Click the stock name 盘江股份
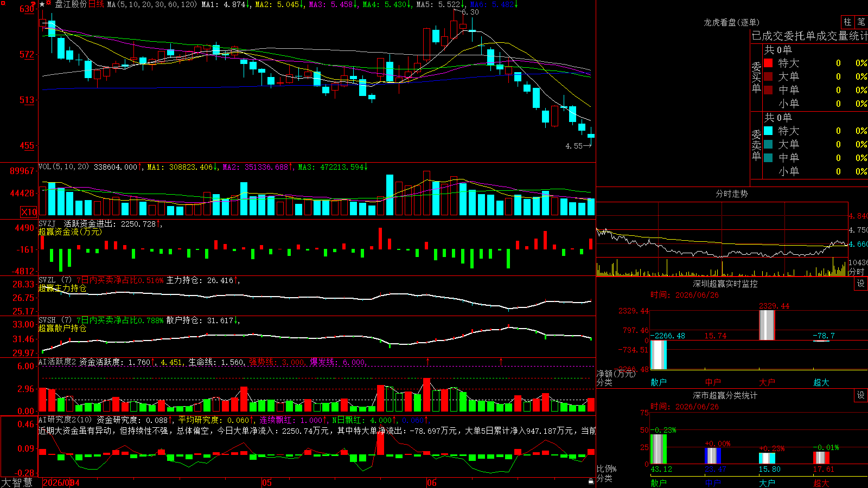 (71, 4)
